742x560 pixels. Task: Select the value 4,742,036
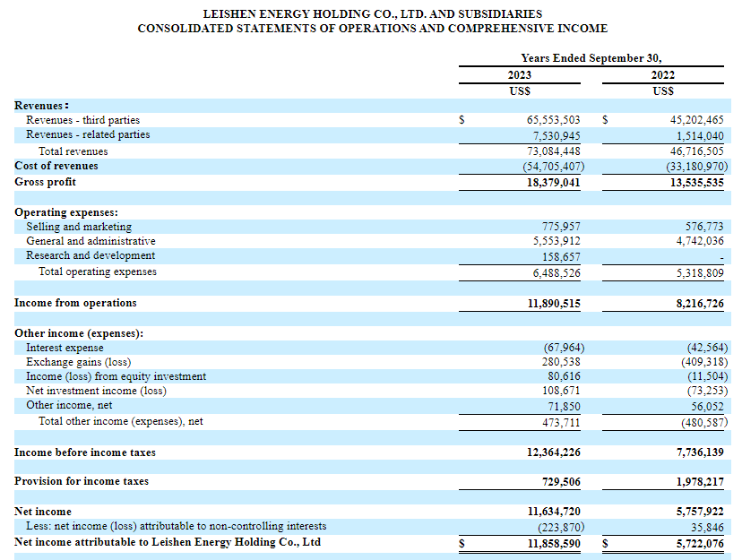pyautogui.click(x=701, y=241)
